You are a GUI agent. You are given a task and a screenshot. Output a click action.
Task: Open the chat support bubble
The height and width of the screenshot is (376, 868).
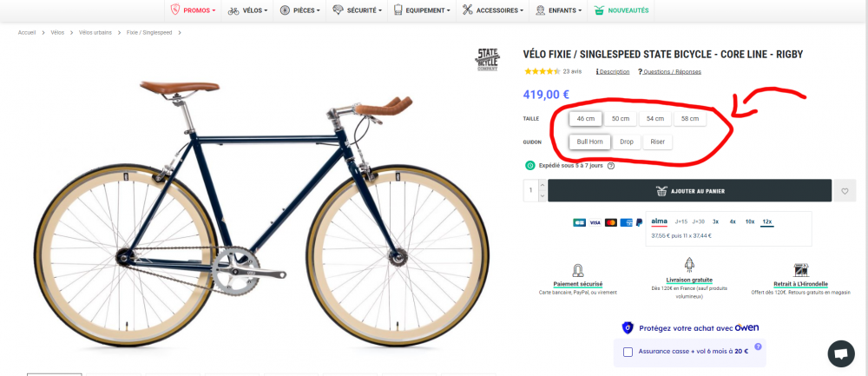coord(839,353)
